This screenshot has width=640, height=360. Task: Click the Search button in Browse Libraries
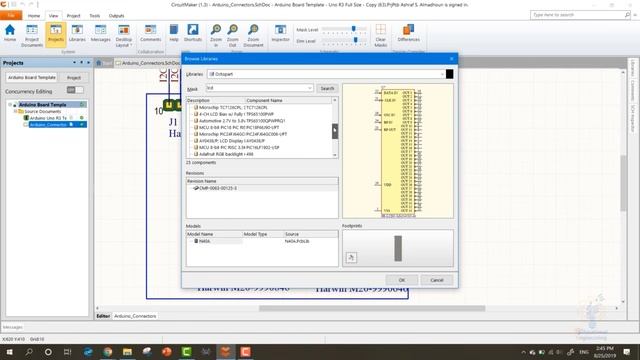pyautogui.click(x=327, y=88)
